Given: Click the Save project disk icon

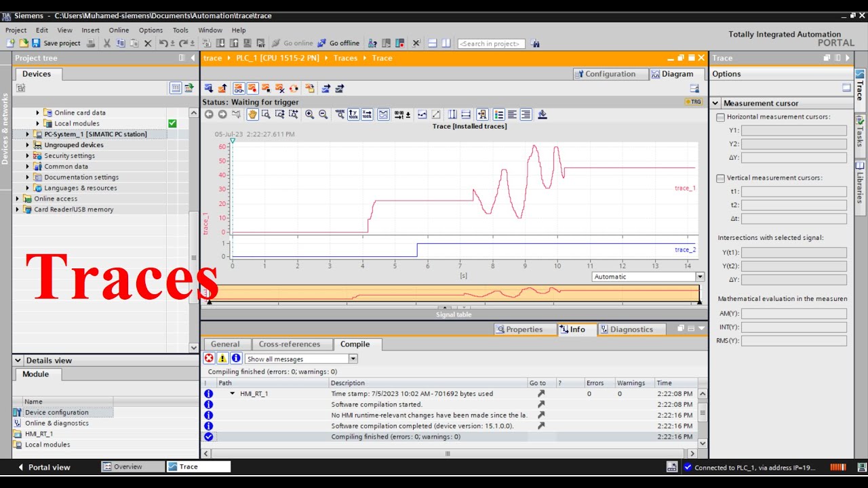Looking at the screenshot, I should point(36,43).
